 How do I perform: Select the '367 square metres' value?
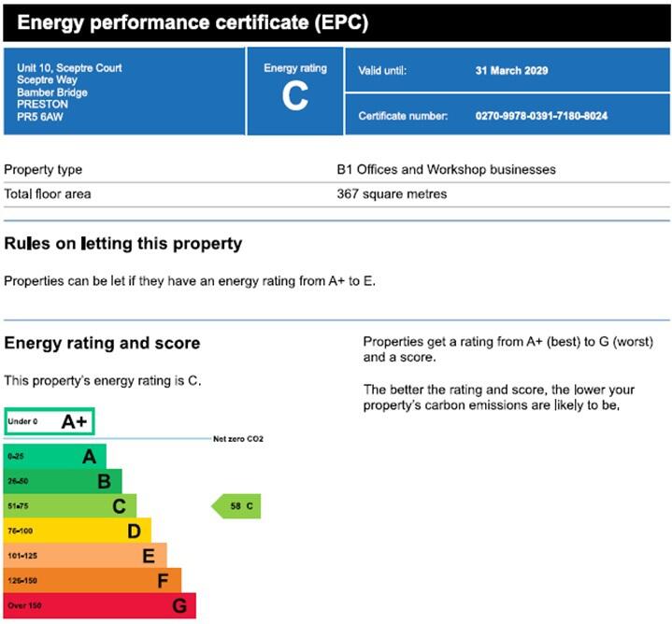[392, 194]
